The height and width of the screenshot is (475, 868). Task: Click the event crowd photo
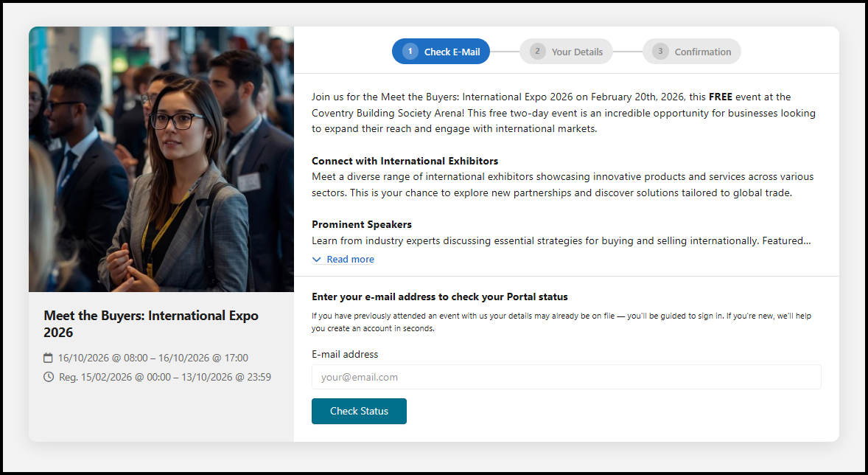click(161, 159)
